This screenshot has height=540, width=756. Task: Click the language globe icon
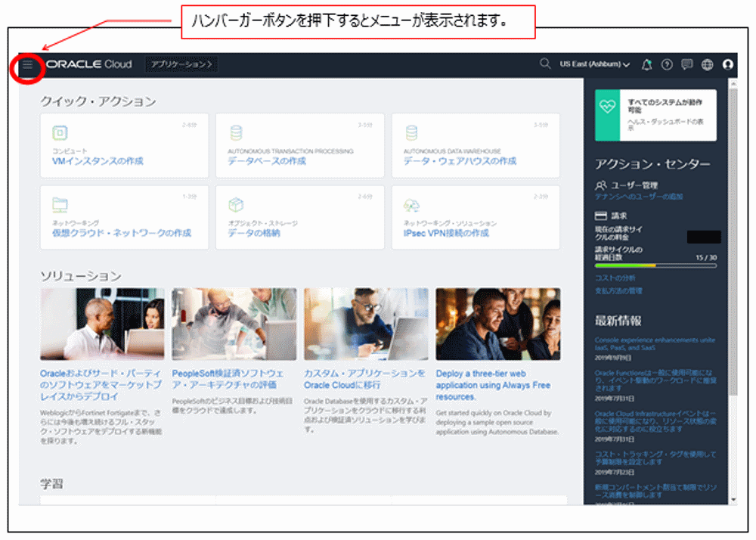coord(708,64)
